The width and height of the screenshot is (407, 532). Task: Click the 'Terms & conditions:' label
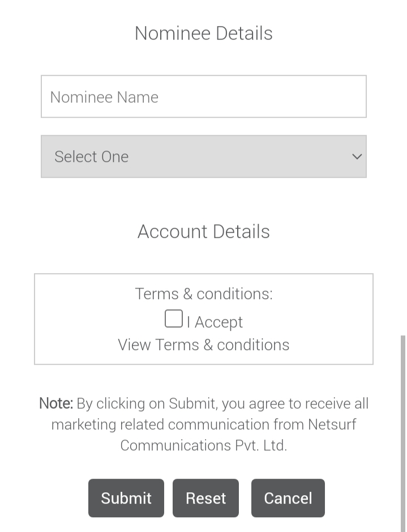[203, 293]
